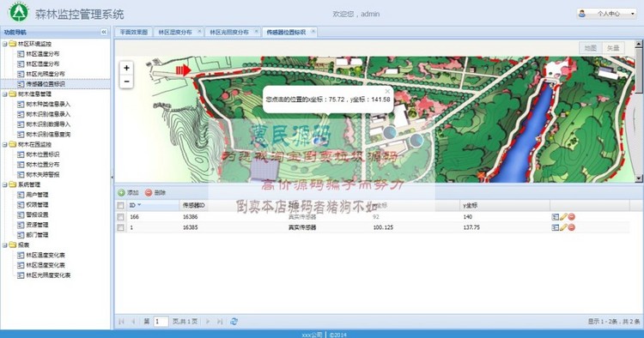644x338 pixels.
Task: Toggle the select-all checkbox in grid header
Action: pyautogui.click(x=120, y=205)
